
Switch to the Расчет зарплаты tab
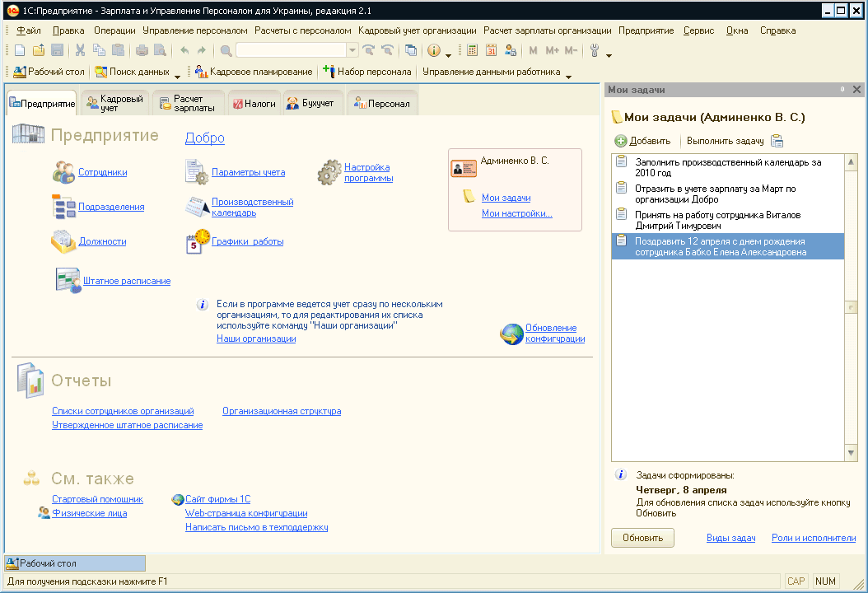point(189,103)
